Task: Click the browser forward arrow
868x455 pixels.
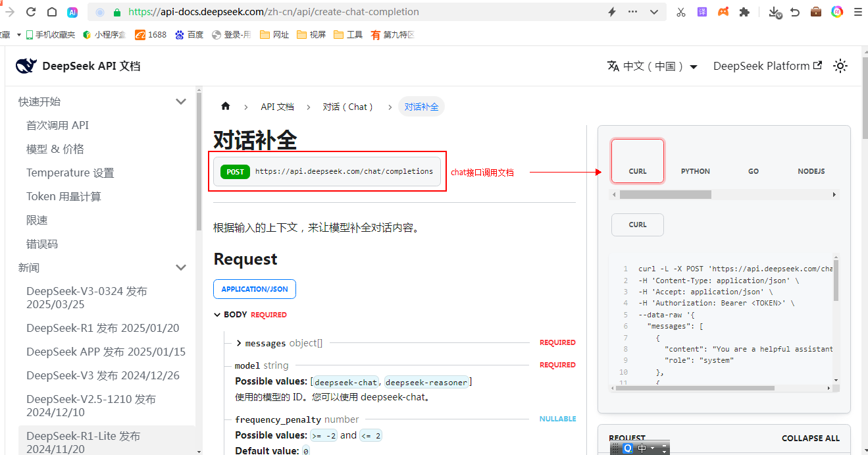Action: pos(9,12)
